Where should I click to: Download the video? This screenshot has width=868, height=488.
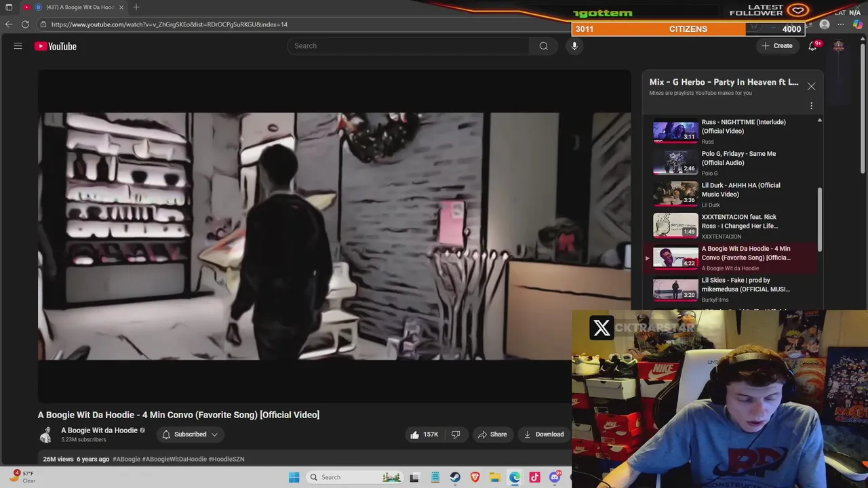543,434
